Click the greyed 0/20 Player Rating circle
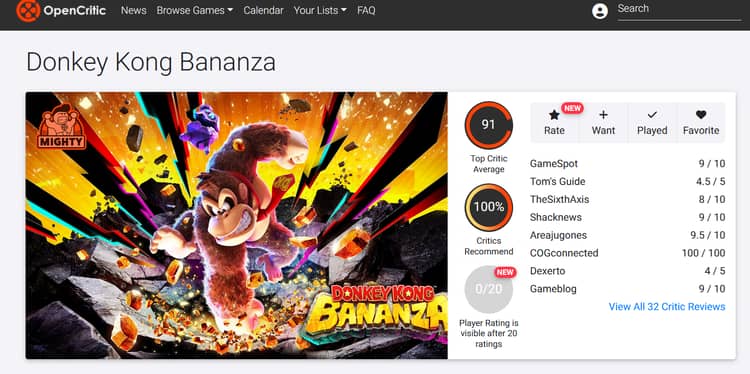Image resolution: width=750 pixels, height=374 pixels. pyautogui.click(x=488, y=289)
